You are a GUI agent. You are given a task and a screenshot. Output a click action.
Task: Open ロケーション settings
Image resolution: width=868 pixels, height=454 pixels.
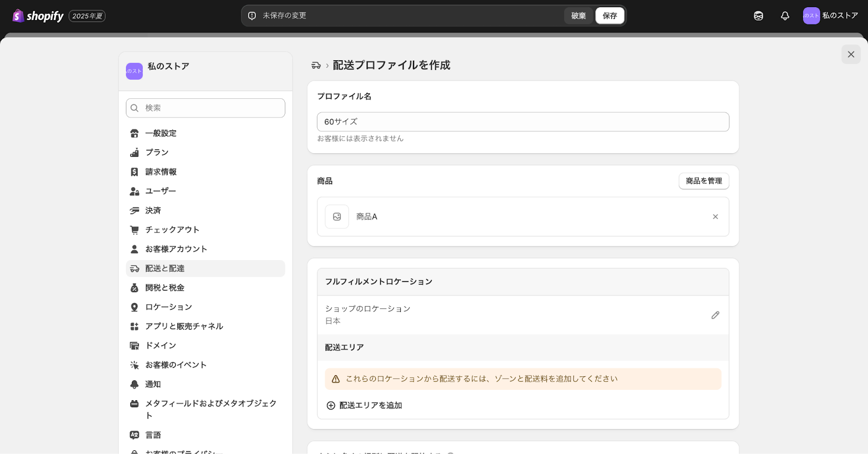tap(206, 307)
